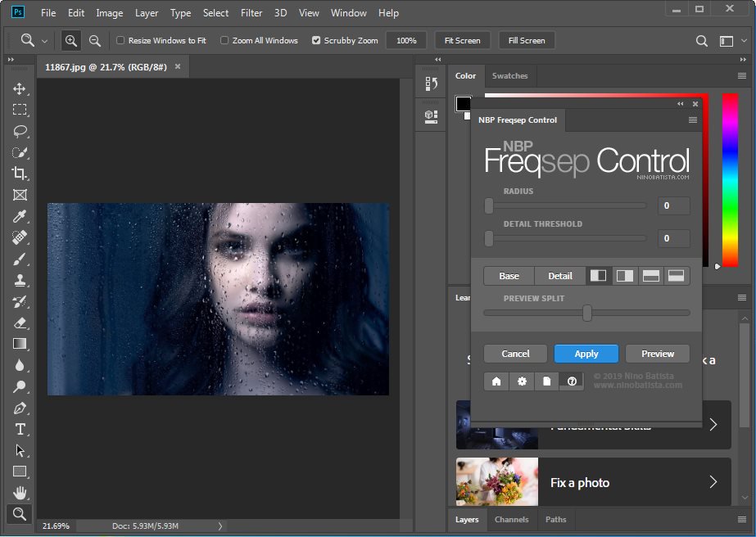The image size is (756, 537).
Task: Click the Fit Screen button
Action: pyautogui.click(x=463, y=40)
